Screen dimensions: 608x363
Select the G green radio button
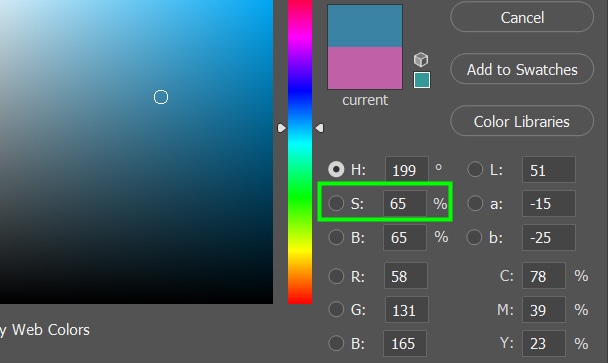[x=336, y=309]
